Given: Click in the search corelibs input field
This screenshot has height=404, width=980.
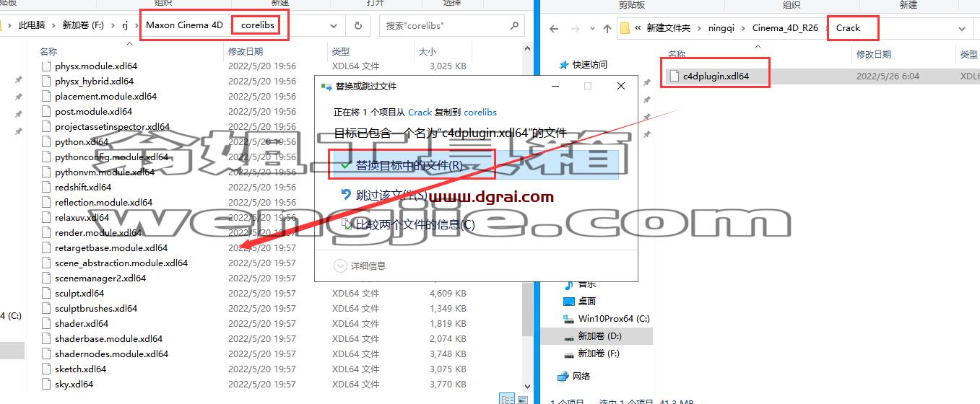Looking at the screenshot, I should [444, 25].
